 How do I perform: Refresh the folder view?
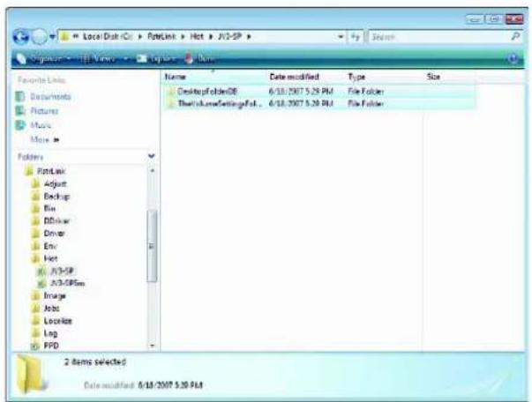(x=355, y=37)
